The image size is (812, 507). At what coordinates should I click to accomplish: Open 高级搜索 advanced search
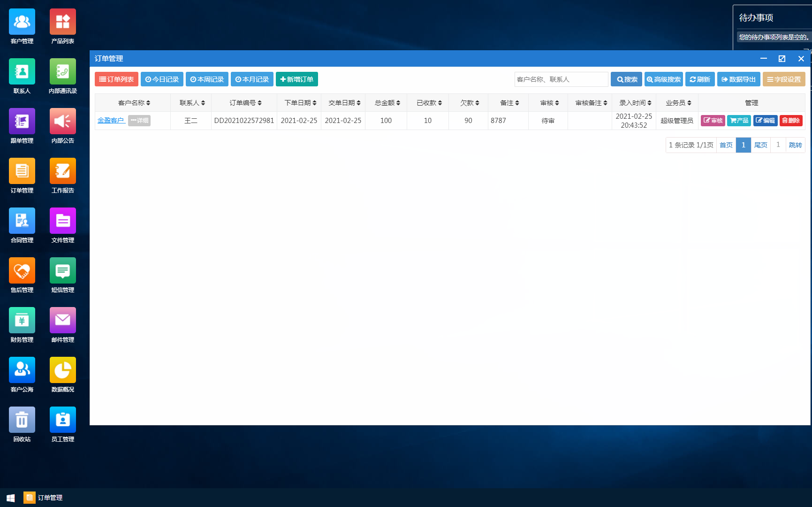coord(664,79)
